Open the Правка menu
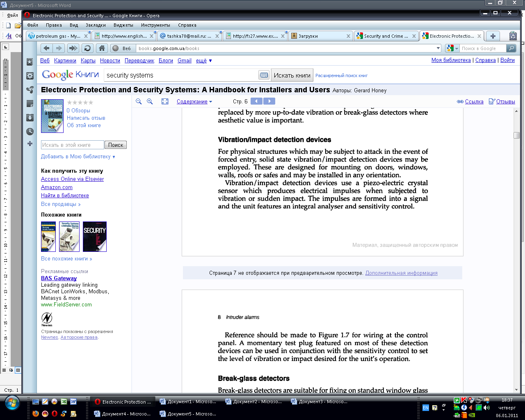The image size is (525, 420). (54, 25)
